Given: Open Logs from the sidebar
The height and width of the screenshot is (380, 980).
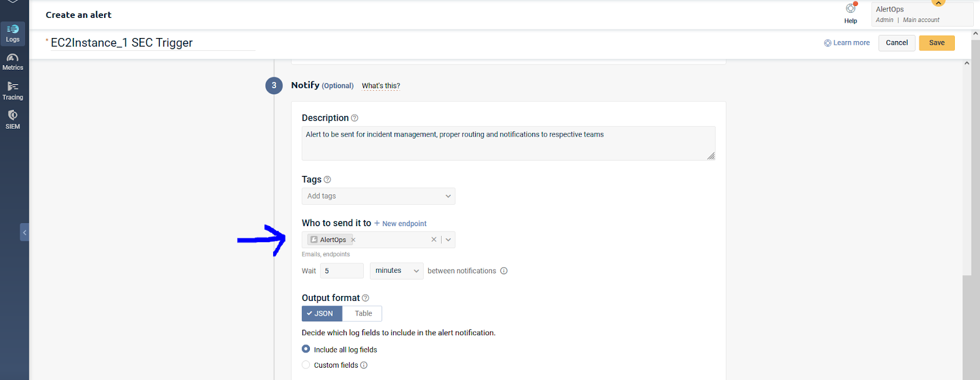Looking at the screenshot, I should pyautogui.click(x=13, y=33).
